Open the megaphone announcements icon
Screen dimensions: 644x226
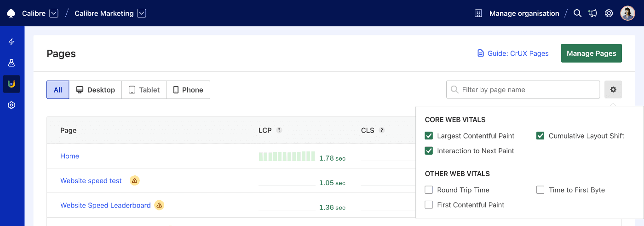pyautogui.click(x=593, y=13)
